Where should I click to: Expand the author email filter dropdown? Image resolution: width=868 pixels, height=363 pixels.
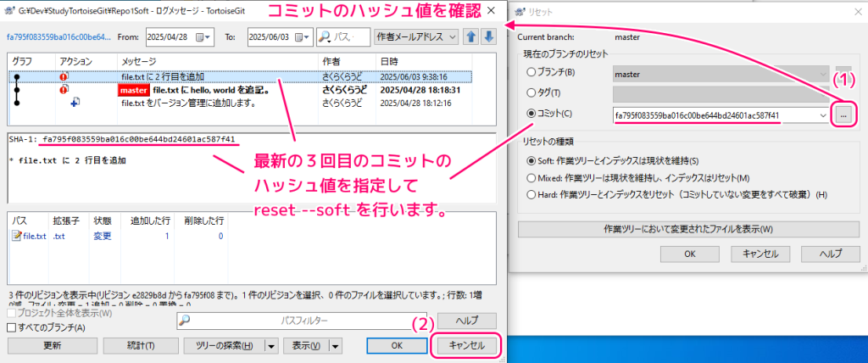coord(453,37)
